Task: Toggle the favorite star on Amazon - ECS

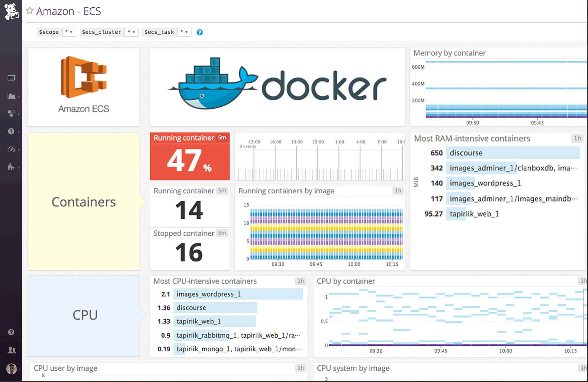Action: point(30,10)
